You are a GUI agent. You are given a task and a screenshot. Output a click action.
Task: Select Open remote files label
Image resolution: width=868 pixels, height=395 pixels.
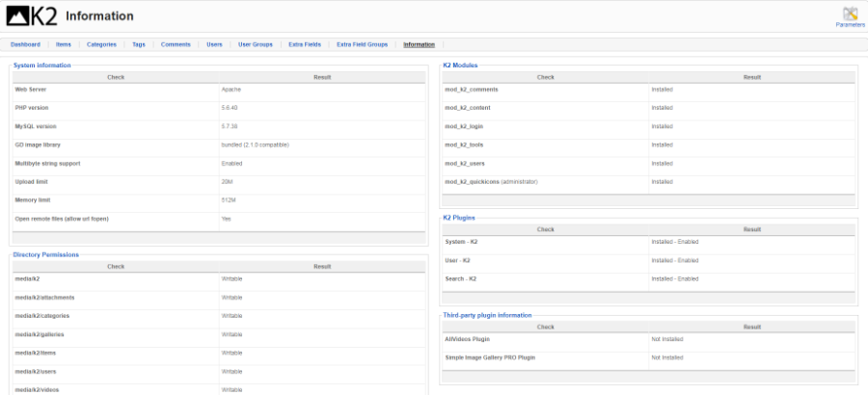pos(62,219)
